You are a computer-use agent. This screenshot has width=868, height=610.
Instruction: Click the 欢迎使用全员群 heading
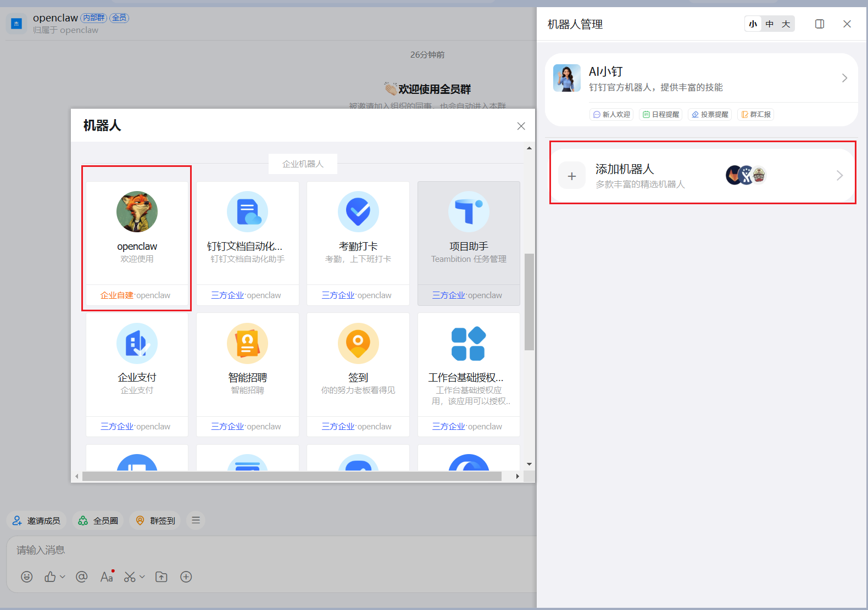pos(435,89)
